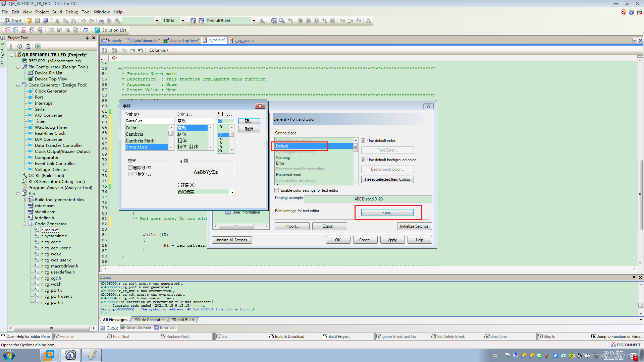Image resolution: width=644 pixels, height=362 pixels.
Task: Click the Start toolbar button
Action: (13, 21)
